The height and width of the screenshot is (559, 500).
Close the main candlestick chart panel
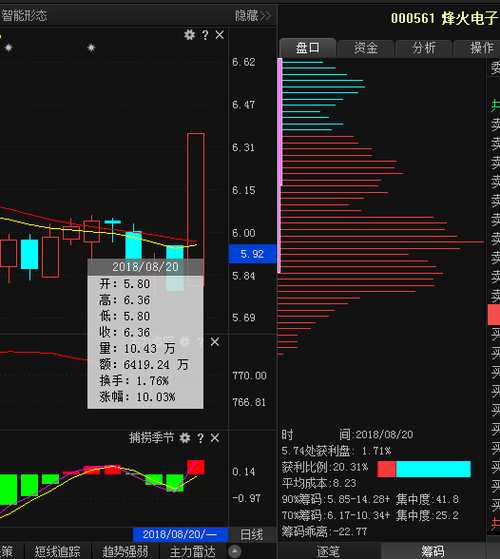click(x=220, y=35)
